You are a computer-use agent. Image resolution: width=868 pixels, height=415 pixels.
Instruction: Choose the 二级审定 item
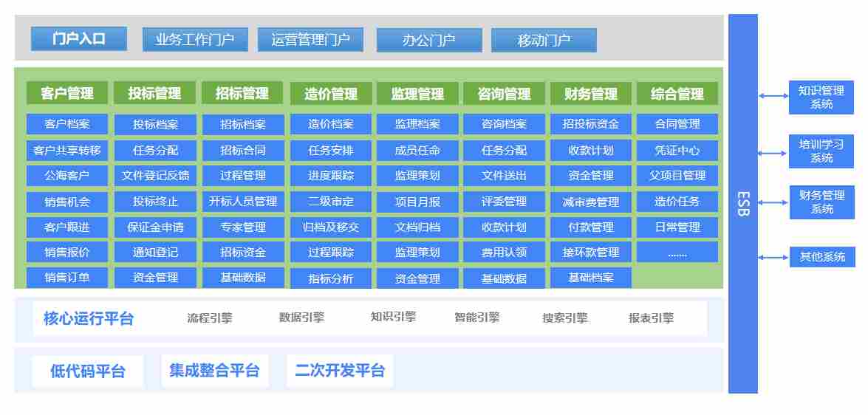pyautogui.click(x=330, y=202)
